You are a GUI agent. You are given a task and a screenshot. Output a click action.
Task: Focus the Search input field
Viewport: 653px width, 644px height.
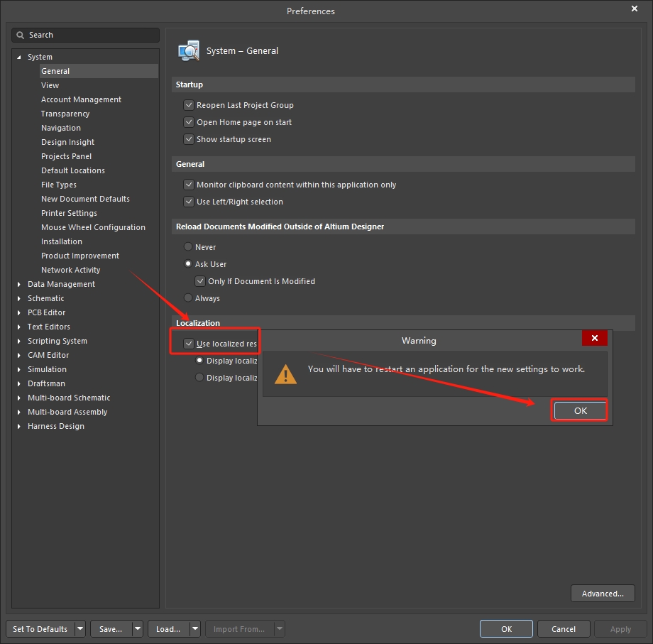[x=85, y=35]
